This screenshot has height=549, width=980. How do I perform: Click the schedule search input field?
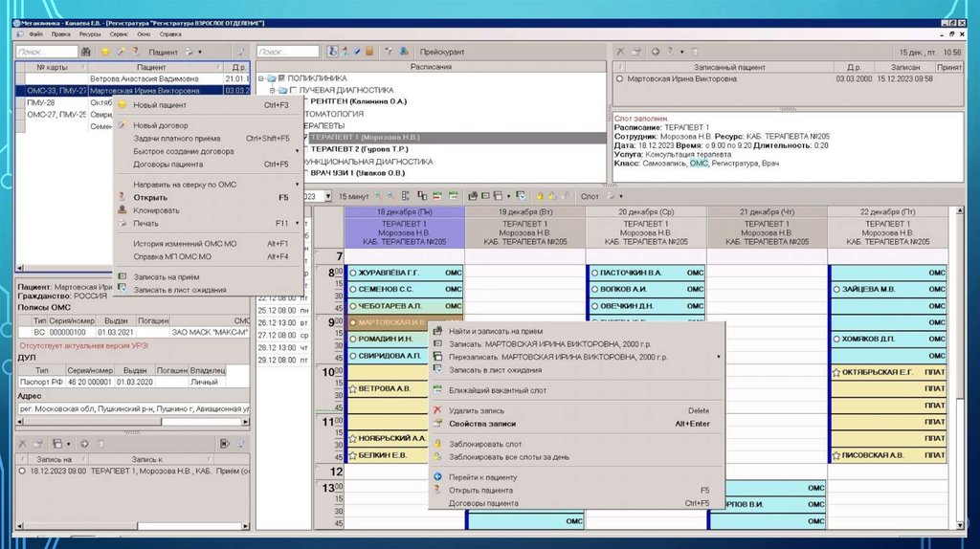tap(288, 52)
